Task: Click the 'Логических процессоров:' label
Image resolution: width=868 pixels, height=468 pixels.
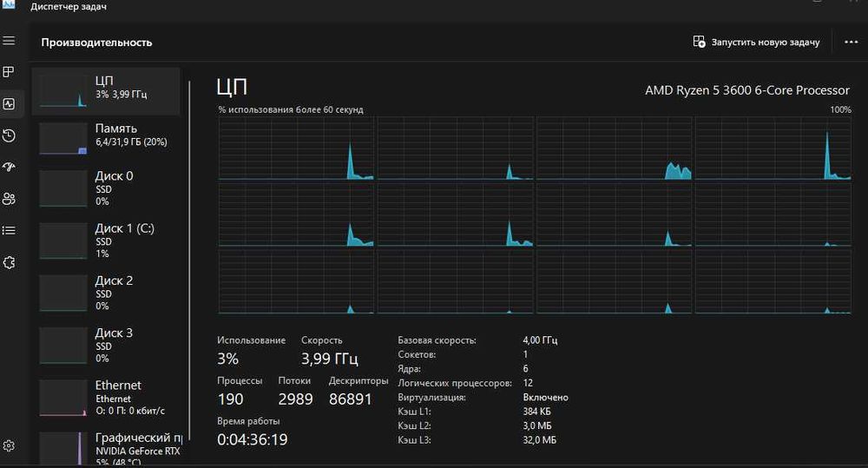Action: pos(455,383)
